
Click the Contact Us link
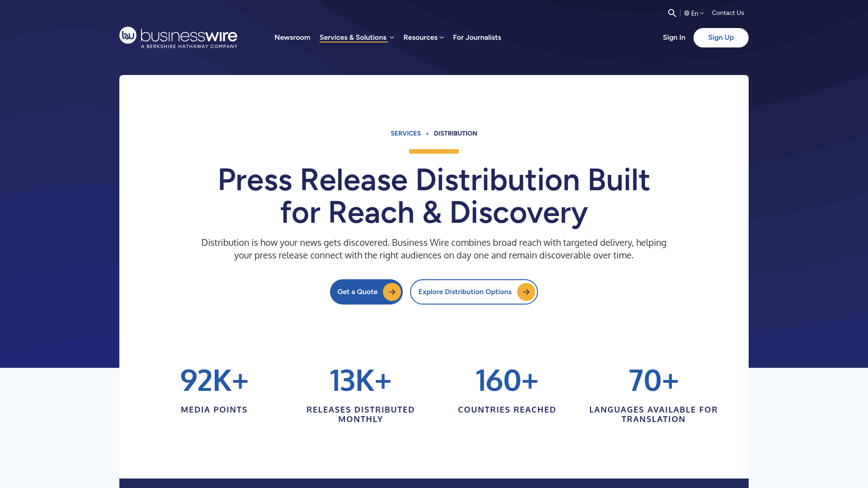click(728, 13)
